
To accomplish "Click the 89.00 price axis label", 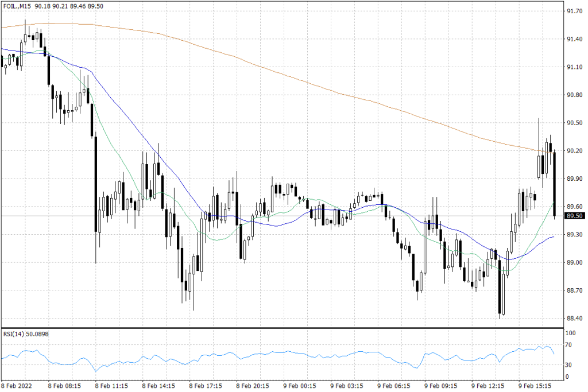I will 575,263.
